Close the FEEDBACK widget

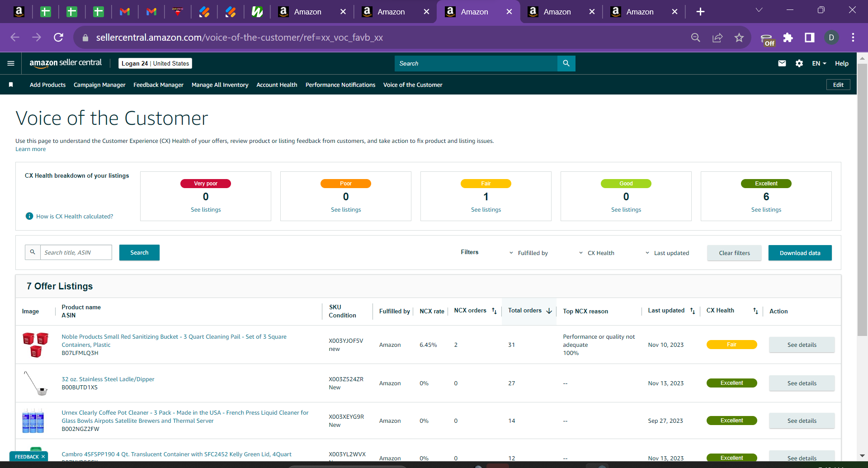coord(43,457)
